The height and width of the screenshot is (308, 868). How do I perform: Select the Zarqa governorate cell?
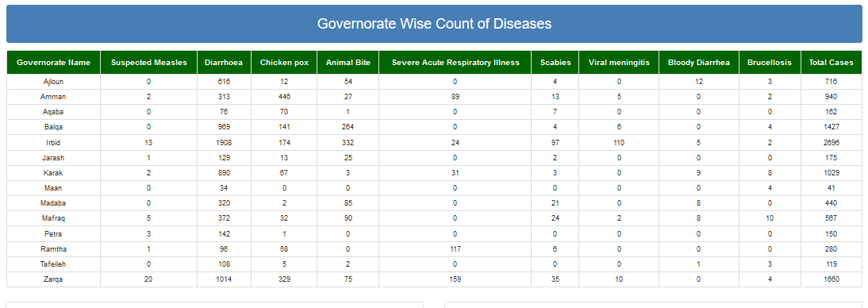54,279
